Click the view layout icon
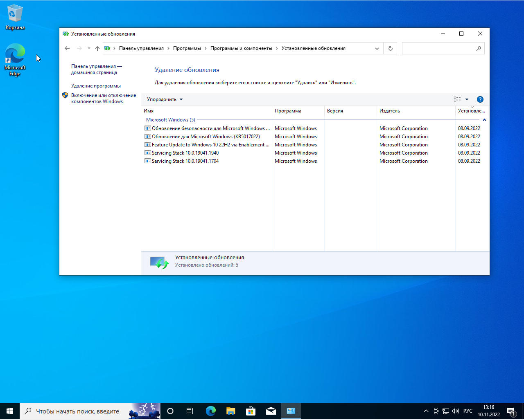This screenshot has height=420, width=524. point(457,99)
